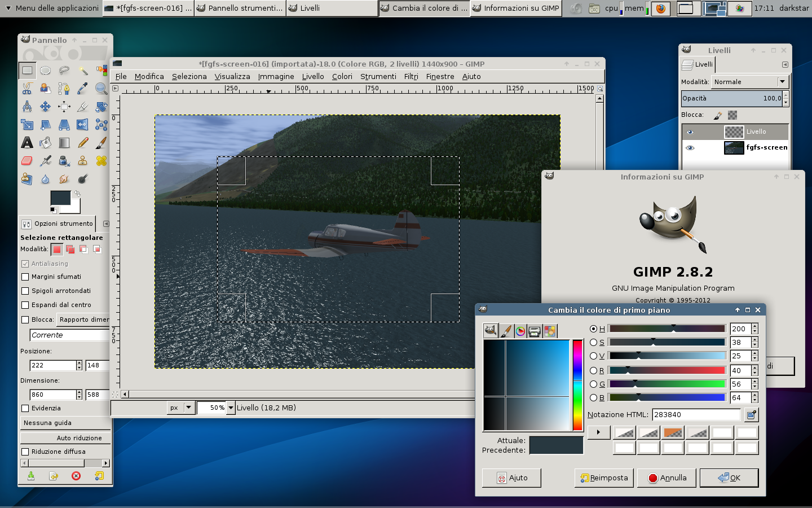This screenshot has height=508, width=812.
Task: Select the Ellipse Select tool
Action: [46, 71]
